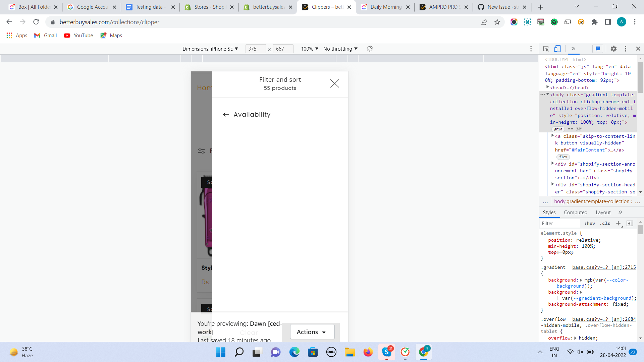Click the Actions button
644x362 pixels.
pyautogui.click(x=312, y=332)
